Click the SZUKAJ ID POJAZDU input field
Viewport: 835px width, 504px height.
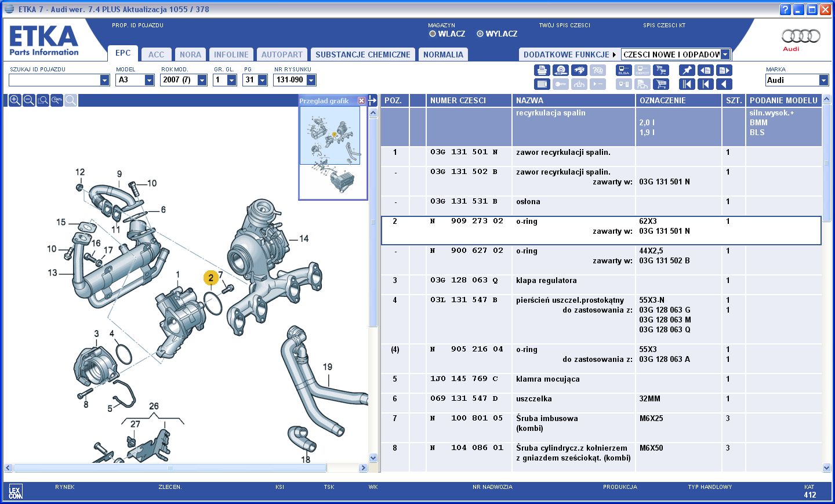pos(54,80)
